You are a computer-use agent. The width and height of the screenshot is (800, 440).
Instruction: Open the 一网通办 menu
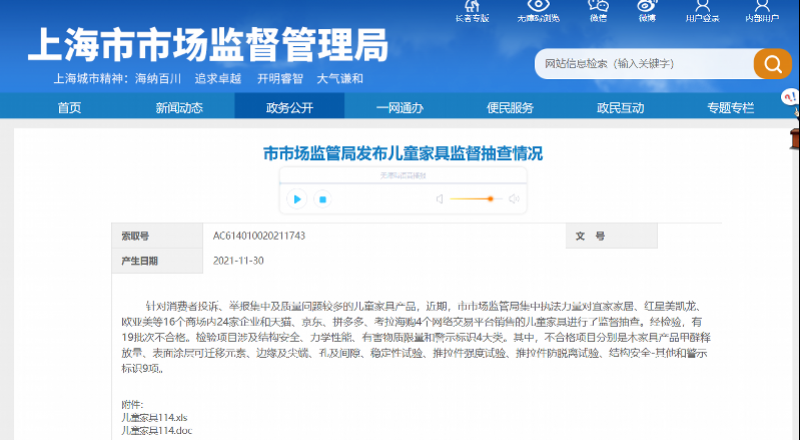[x=399, y=108]
